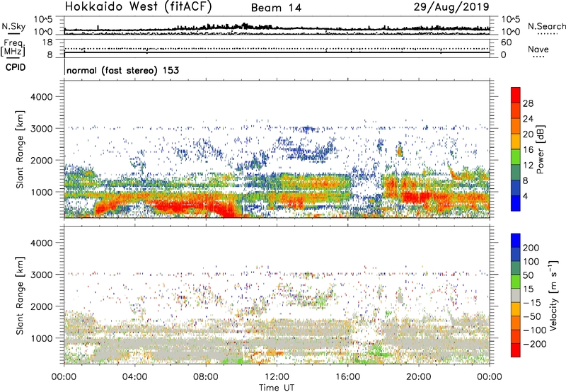Click 'Slant Range [km]' label of velocity plot
The width and height of the screenshot is (566, 392).
(20, 296)
